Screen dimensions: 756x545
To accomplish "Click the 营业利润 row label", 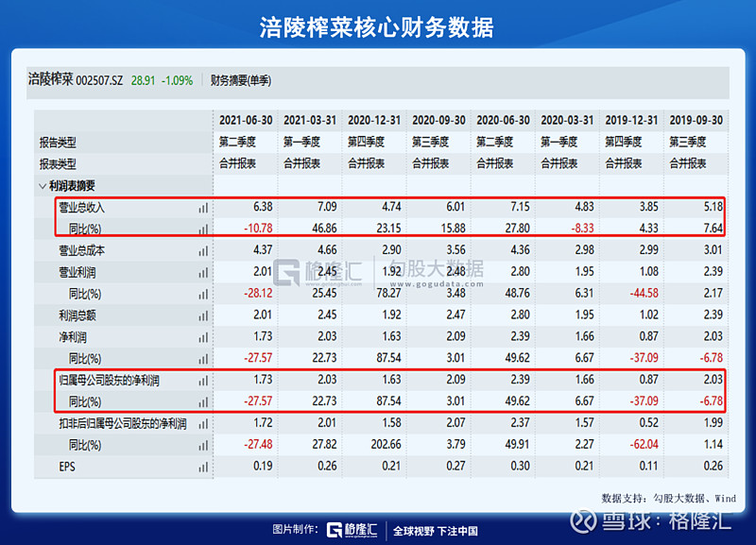I will click(77, 273).
